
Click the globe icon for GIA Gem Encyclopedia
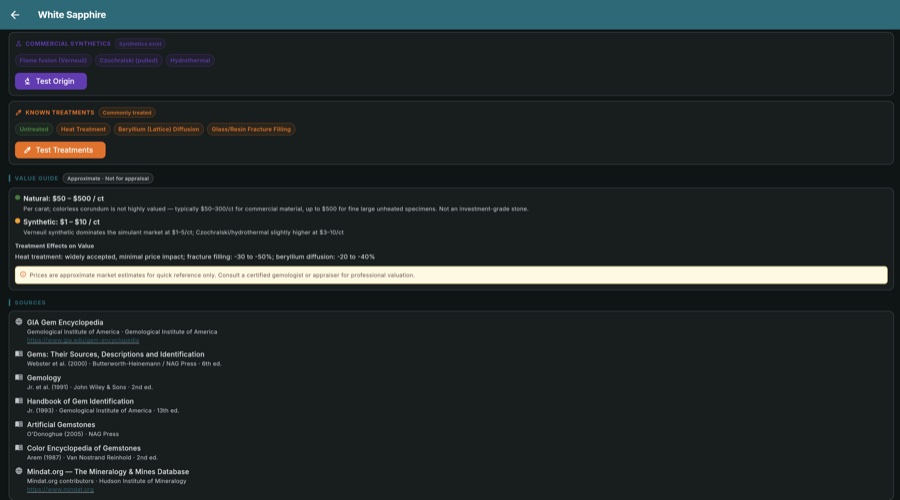[x=19, y=322]
